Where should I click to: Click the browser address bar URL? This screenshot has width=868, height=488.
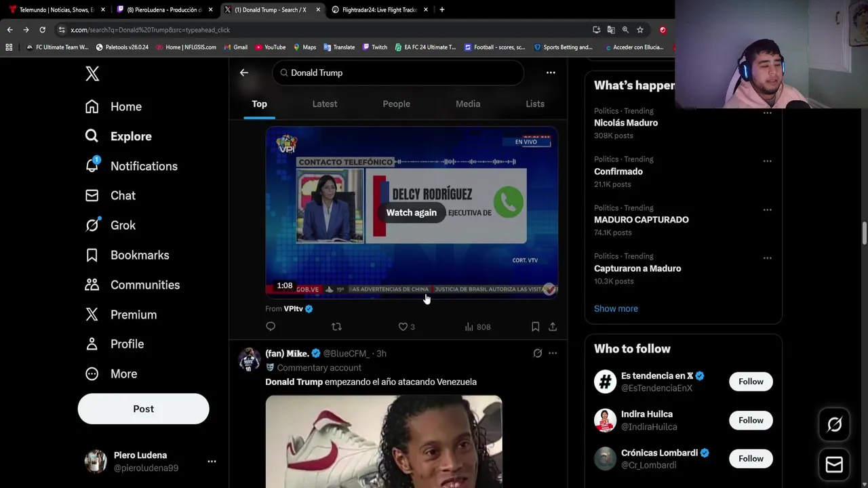(x=150, y=30)
